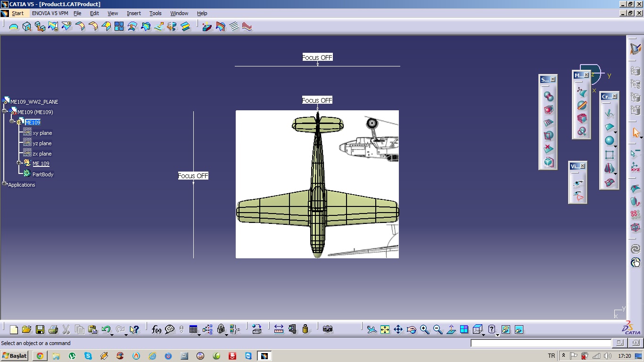The height and width of the screenshot is (362, 644).
Task: Open the File menu
Action: click(x=77, y=13)
